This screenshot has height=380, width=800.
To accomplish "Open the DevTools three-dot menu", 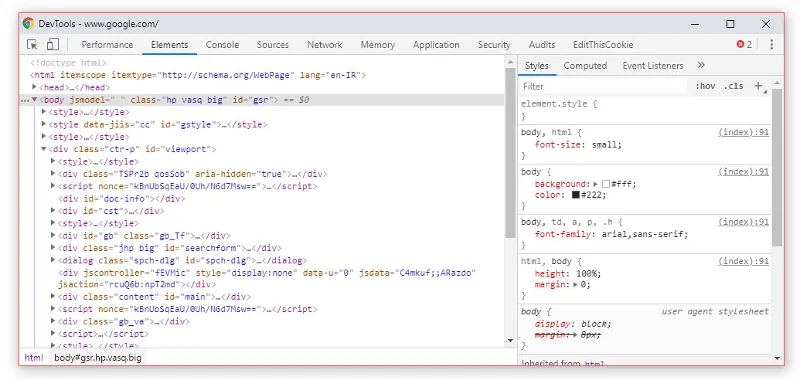I will 771,44.
